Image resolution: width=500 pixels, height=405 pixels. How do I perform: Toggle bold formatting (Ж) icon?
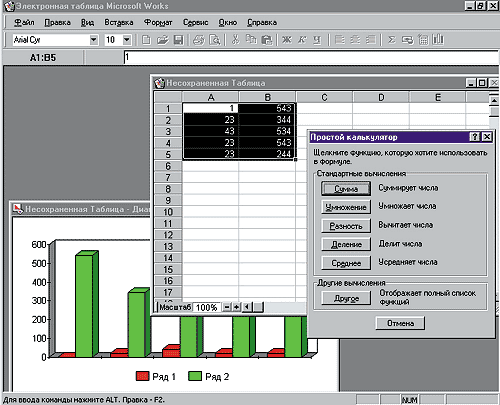287,40
